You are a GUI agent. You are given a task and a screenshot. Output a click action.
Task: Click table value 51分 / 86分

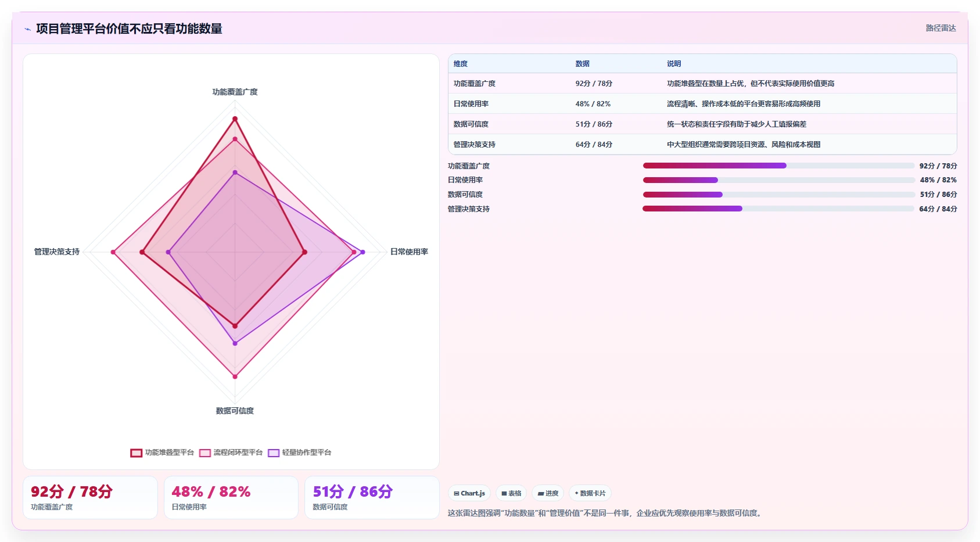[594, 124]
